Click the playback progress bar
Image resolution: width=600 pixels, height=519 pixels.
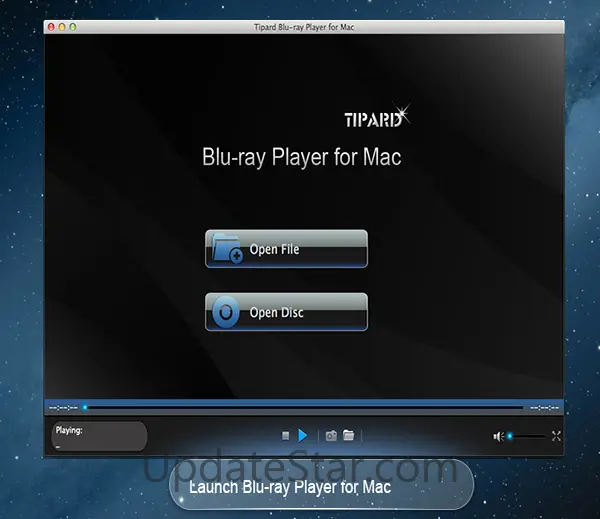(303, 408)
